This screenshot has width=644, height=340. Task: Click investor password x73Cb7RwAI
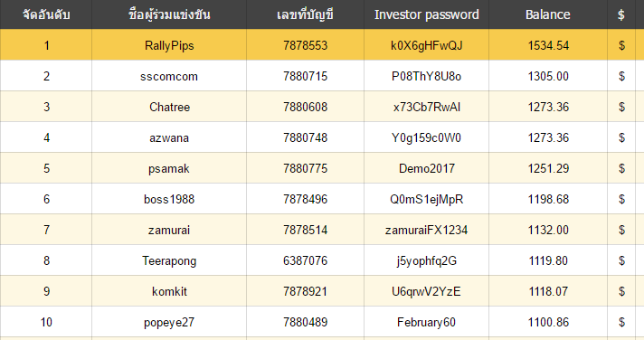pyautogui.click(x=426, y=107)
